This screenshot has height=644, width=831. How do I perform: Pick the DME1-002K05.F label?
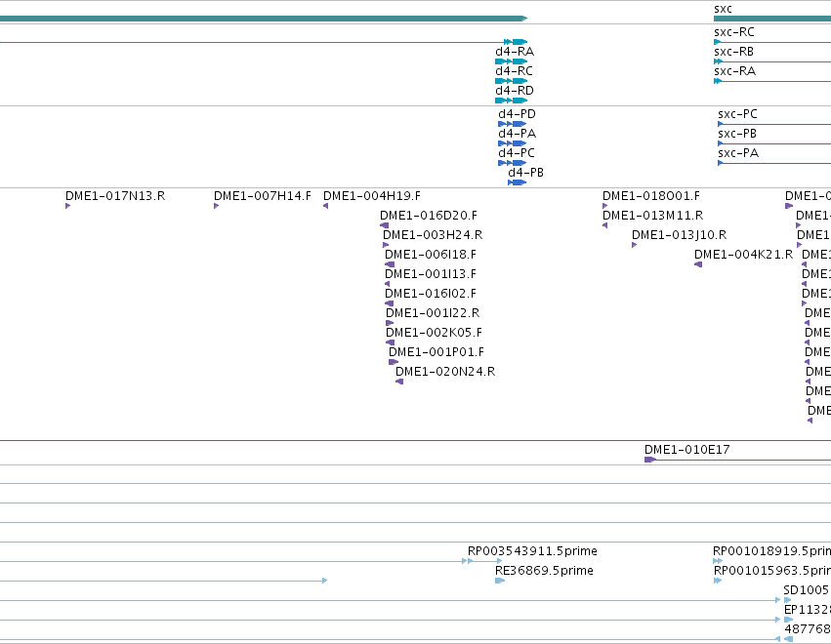(434, 333)
